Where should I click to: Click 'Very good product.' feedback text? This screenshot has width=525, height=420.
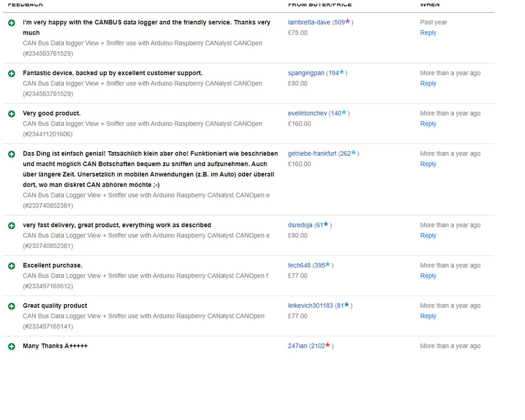[x=52, y=113]
